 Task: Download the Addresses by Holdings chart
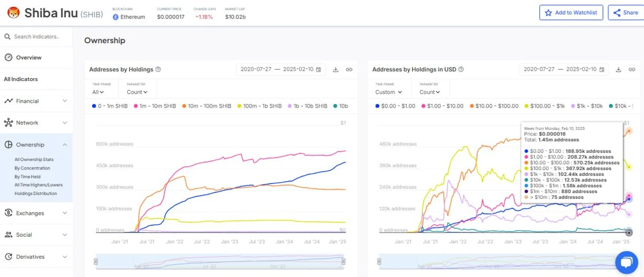pos(336,70)
